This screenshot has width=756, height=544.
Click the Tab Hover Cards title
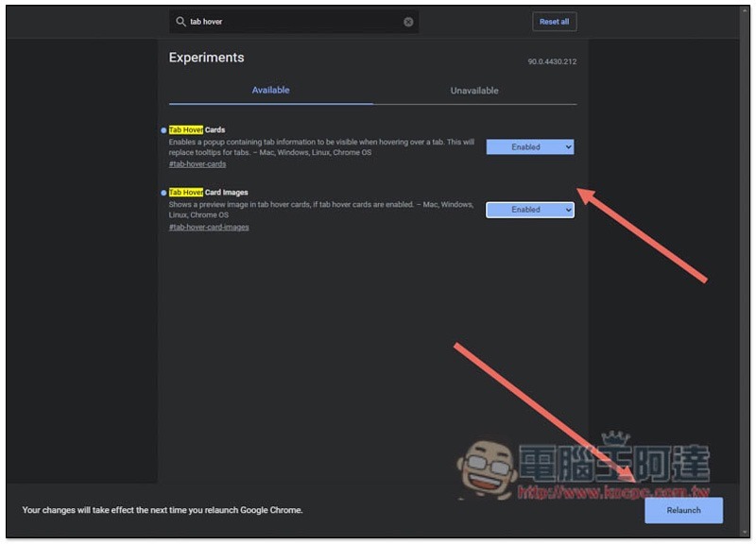coord(197,129)
